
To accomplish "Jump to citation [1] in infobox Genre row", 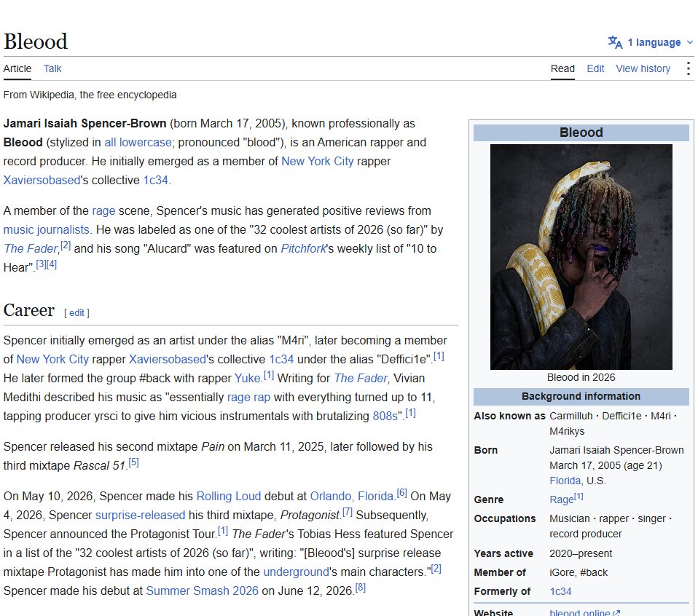I will 579,497.
